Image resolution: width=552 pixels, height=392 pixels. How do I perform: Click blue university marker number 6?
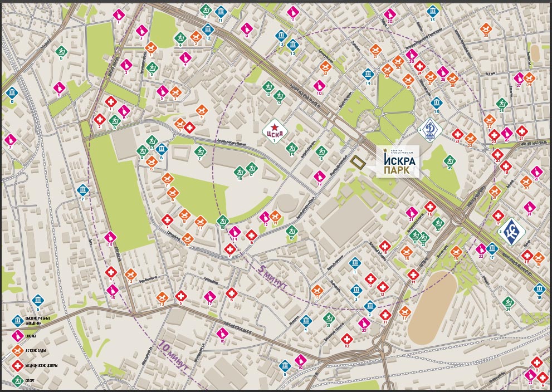click(x=38, y=301)
